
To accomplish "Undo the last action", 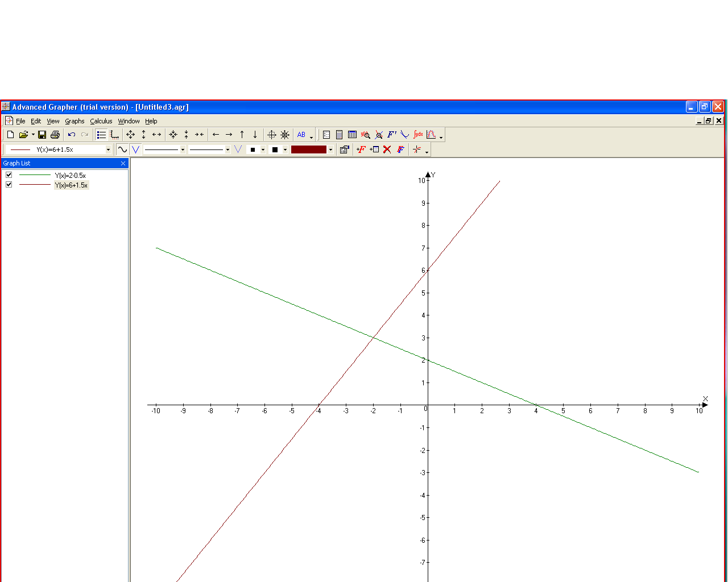I will pyautogui.click(x=72, y=135).
